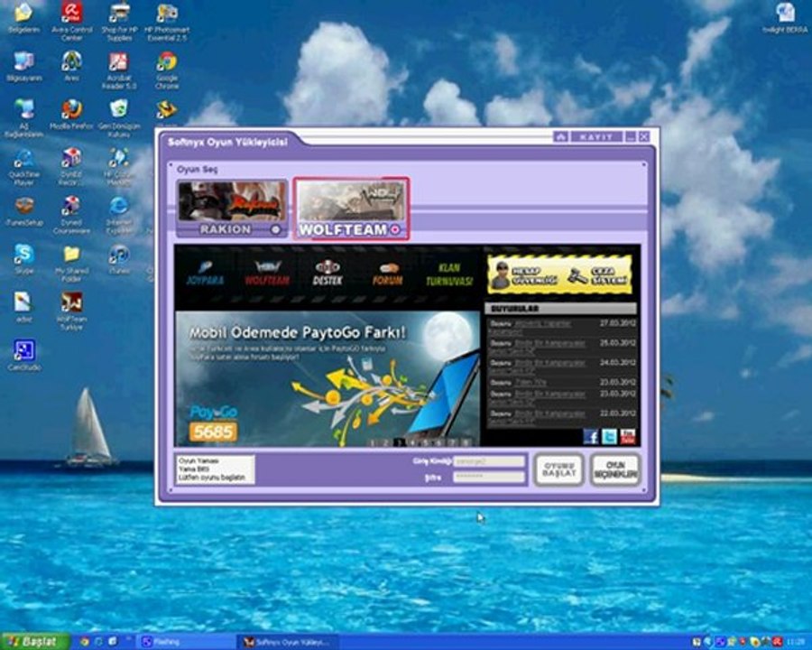Switch to Flashing taskbar window

pyautogui.click(x=187, y=642)
